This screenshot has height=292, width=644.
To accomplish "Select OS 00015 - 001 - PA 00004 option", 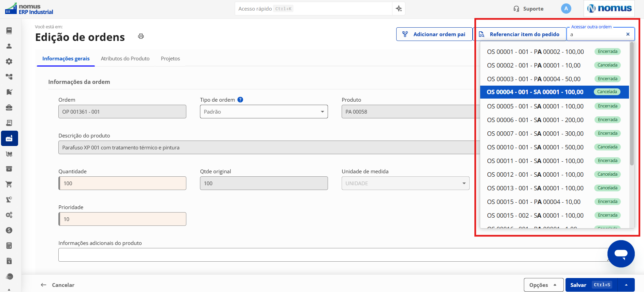I will pos(554,202).
